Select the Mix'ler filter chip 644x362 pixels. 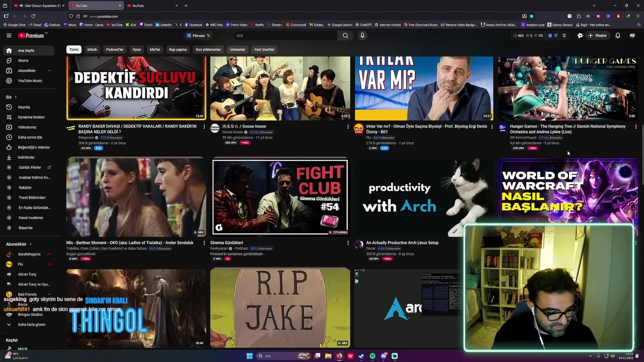(155, 49)
